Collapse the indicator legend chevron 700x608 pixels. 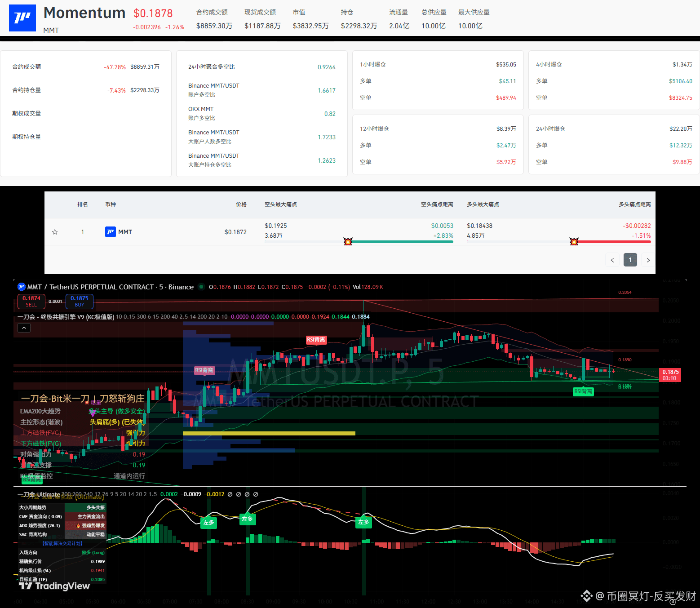pyautogui.click(x=24, y=328)
